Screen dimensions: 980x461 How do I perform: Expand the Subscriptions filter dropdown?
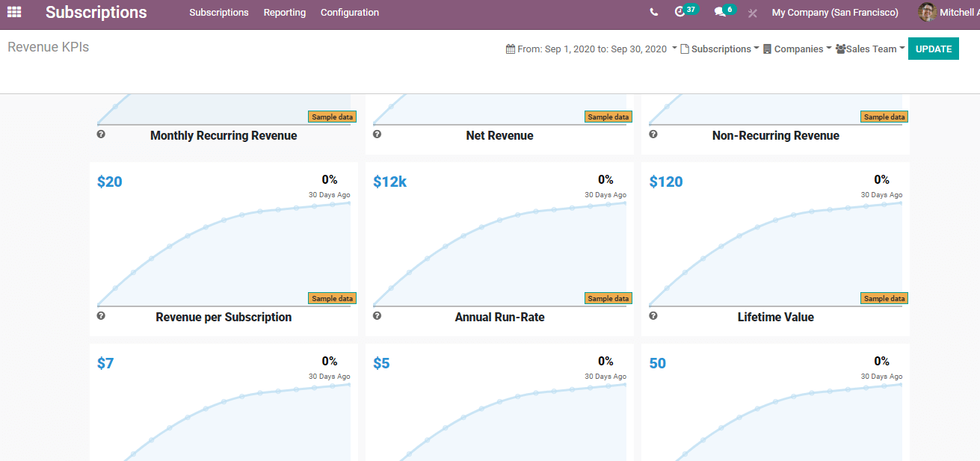coord(720,49)
